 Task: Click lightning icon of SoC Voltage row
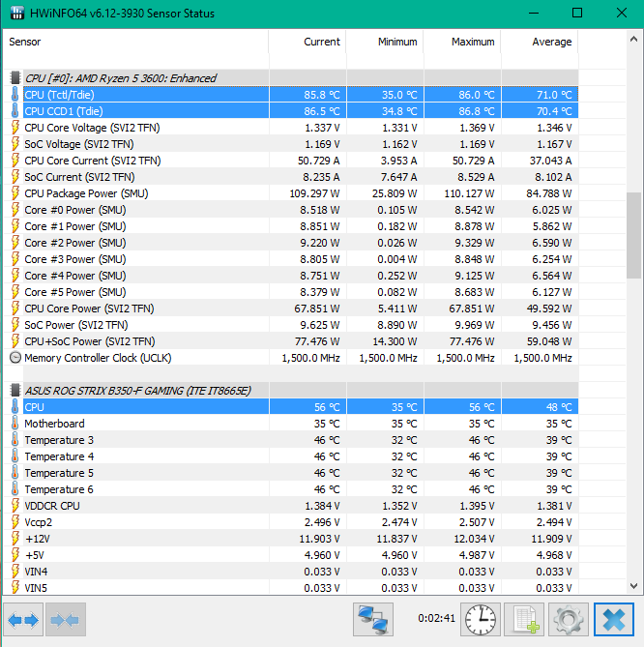coord(15,144)
